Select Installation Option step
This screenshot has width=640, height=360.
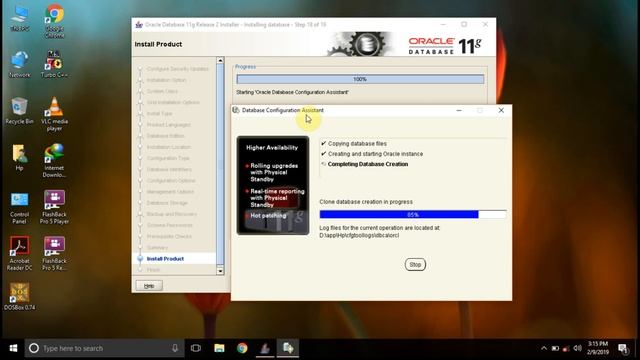[x=166, y=80]
